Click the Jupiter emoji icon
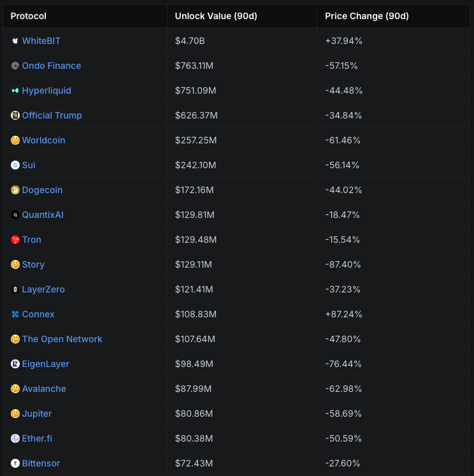The image size is (474, 476). [15, 414]
